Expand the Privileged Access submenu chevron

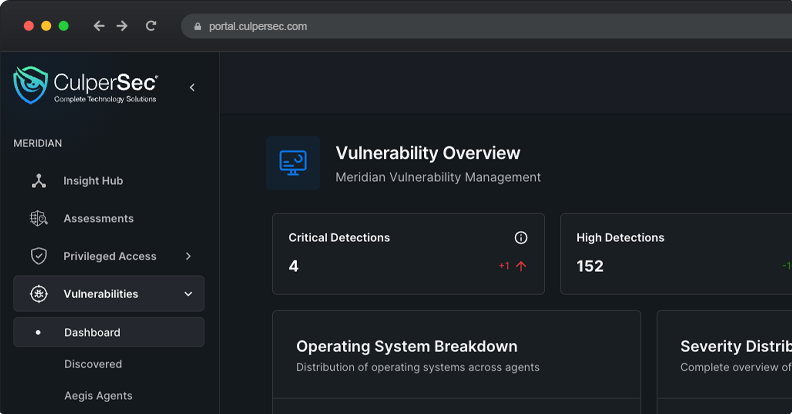tap(188, 256)
